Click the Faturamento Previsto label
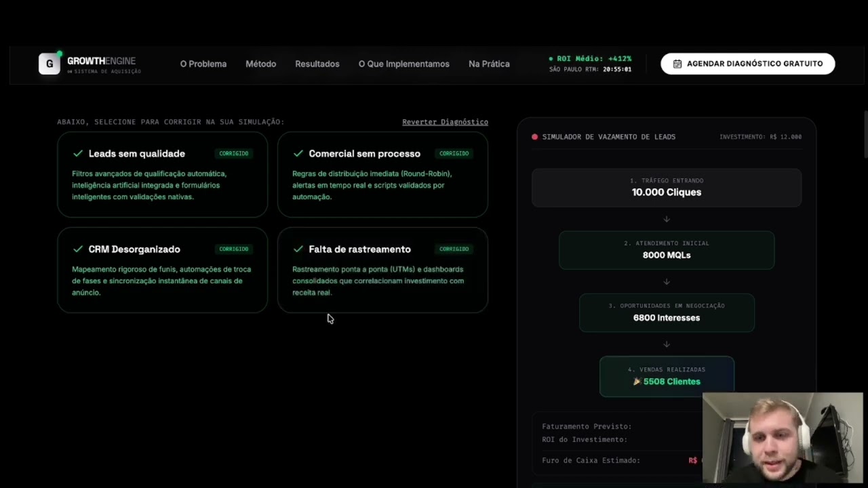 [587, 426]
